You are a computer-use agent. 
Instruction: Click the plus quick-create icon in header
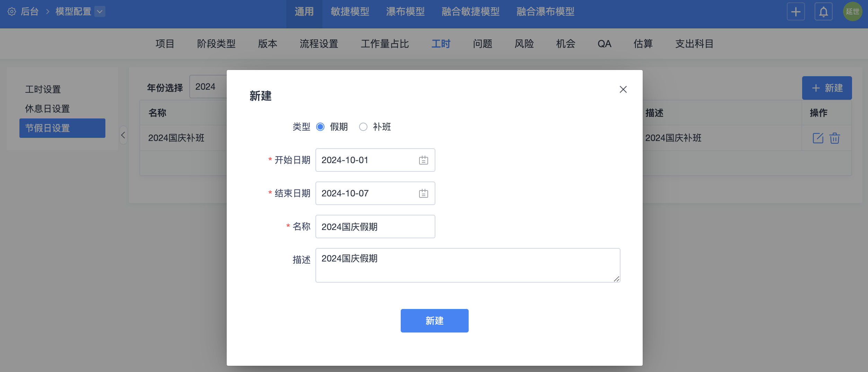tap(796, 12)
